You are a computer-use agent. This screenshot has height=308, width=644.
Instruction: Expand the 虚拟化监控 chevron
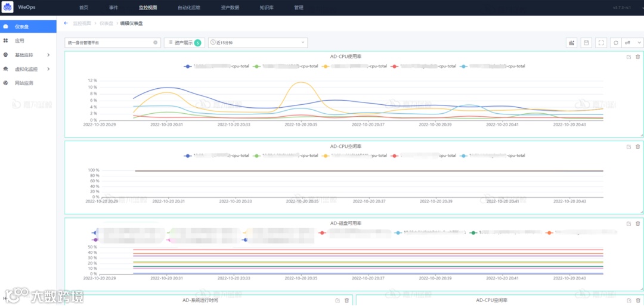click(48, 69)
